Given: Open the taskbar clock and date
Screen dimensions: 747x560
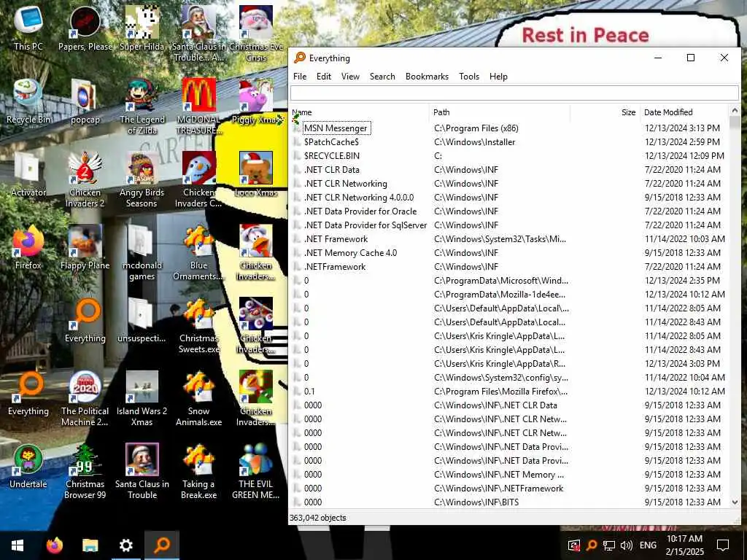Looking at the screenshot, I should 685,545.
